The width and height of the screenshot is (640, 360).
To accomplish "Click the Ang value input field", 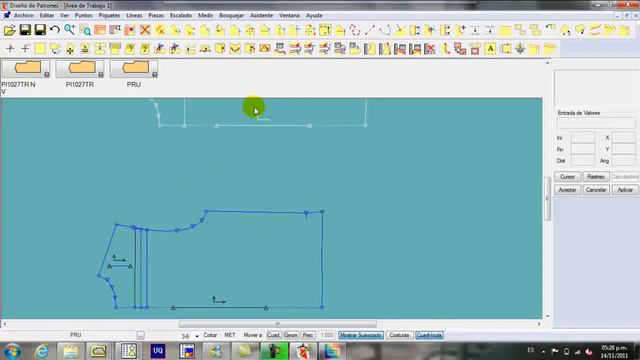I will click(624, 160).
